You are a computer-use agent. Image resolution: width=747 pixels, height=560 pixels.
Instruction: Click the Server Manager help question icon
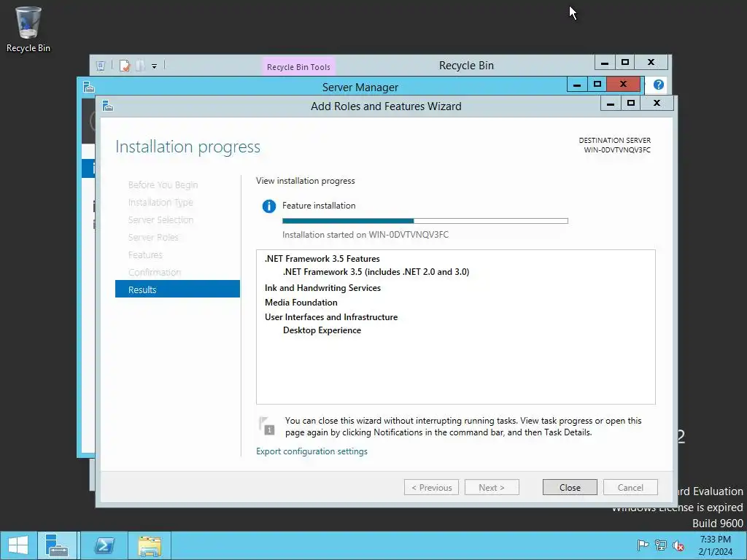pos(659,85)
